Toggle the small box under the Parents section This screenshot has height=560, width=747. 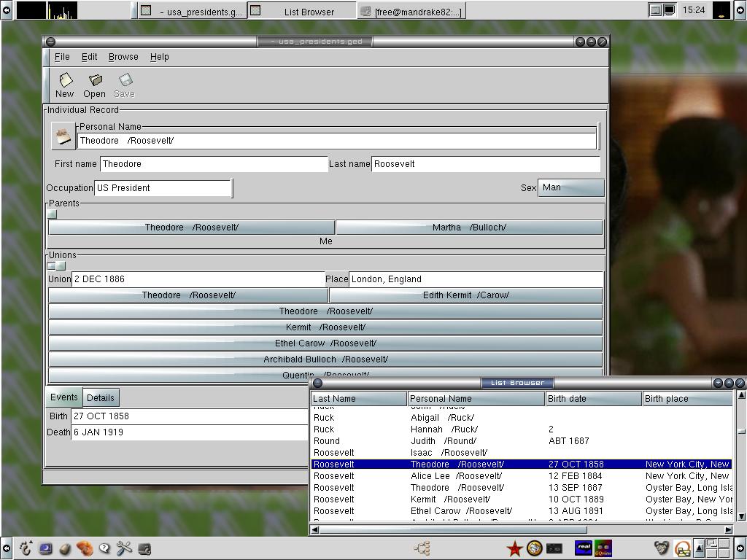tap(52, 214)
